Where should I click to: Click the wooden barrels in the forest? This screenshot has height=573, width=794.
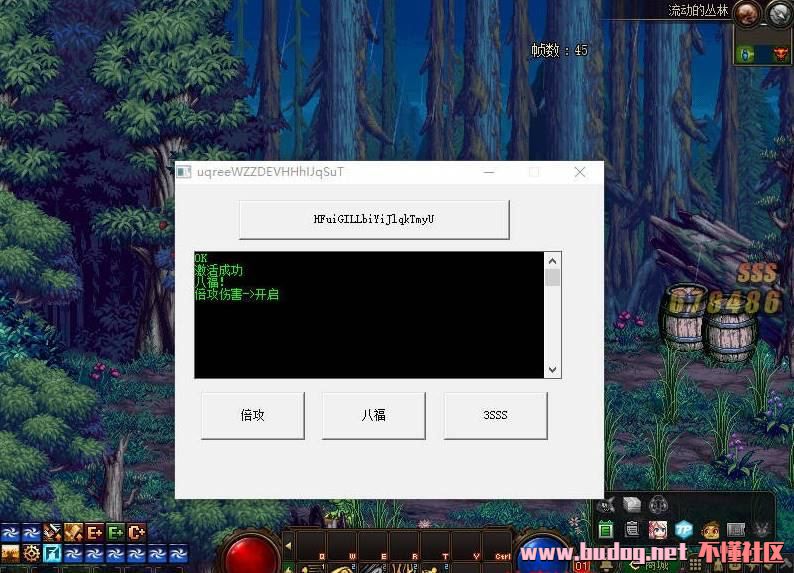[709, 324]
